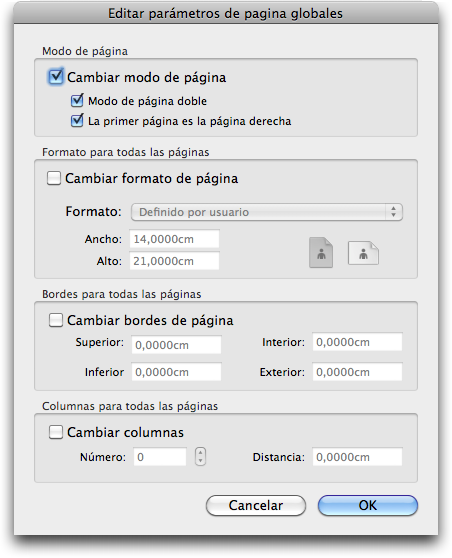Click the Número columns input field
This screenshot has width=452, height=558.
(x=160, y=457)
